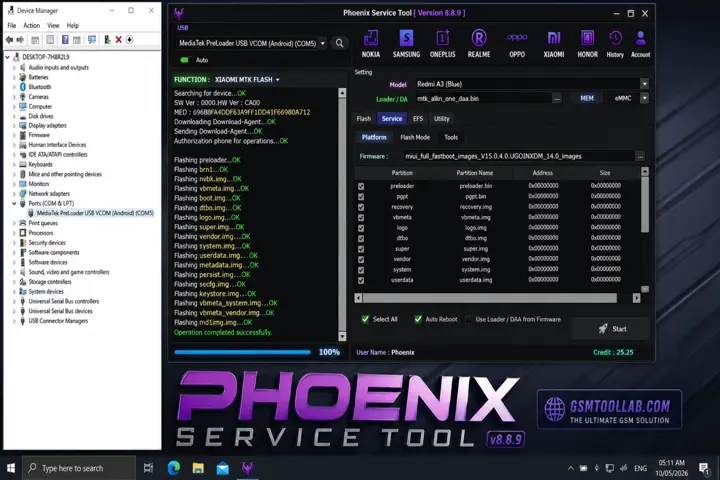Launch Microsoft Edge from taskbar

tap(174, 468)
